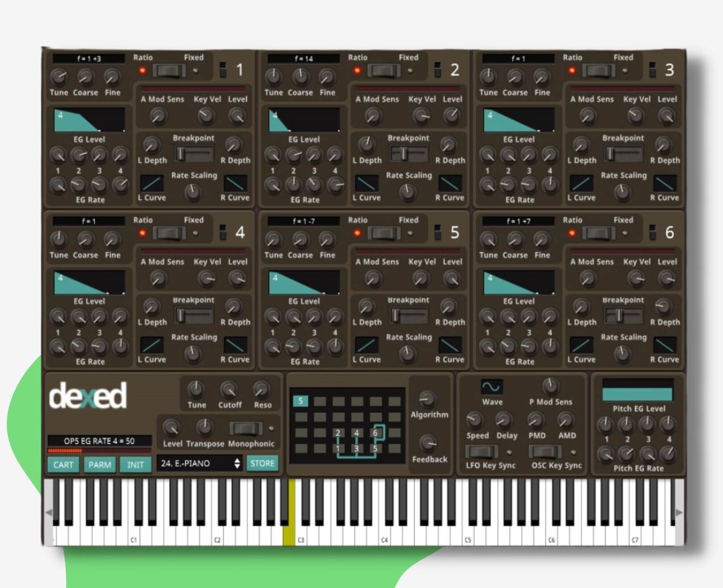The width and height of the screenshot is (723, 588).
Task: Click the Feedback knob
Action: (428, 443)
